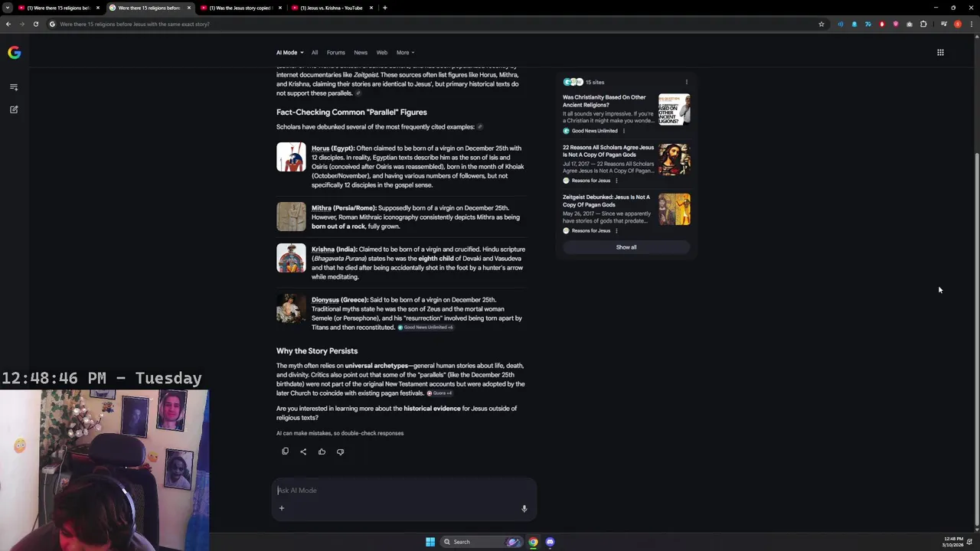Give the response a thumbs down
Viewport: 980px width, 551px height.
click(340, 452)
